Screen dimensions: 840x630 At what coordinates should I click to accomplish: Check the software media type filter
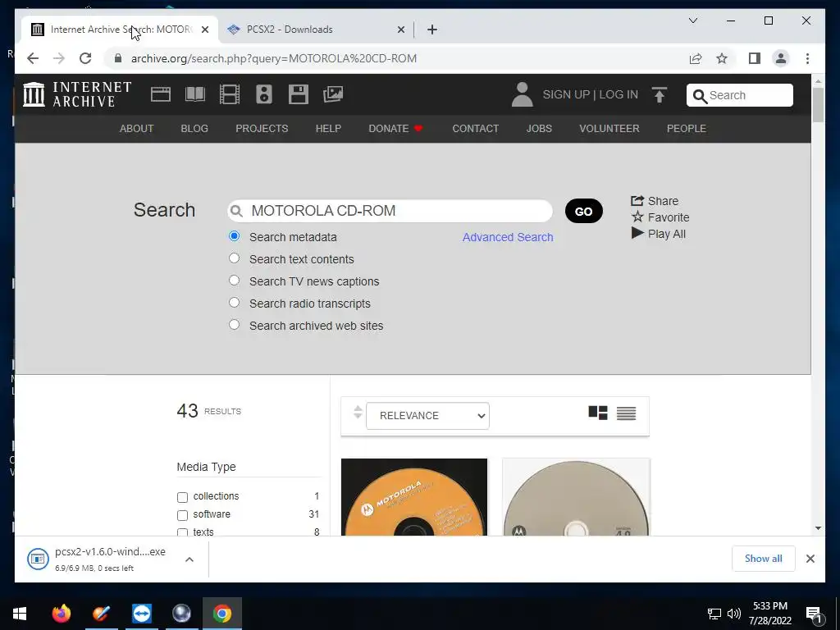point(182,515)
